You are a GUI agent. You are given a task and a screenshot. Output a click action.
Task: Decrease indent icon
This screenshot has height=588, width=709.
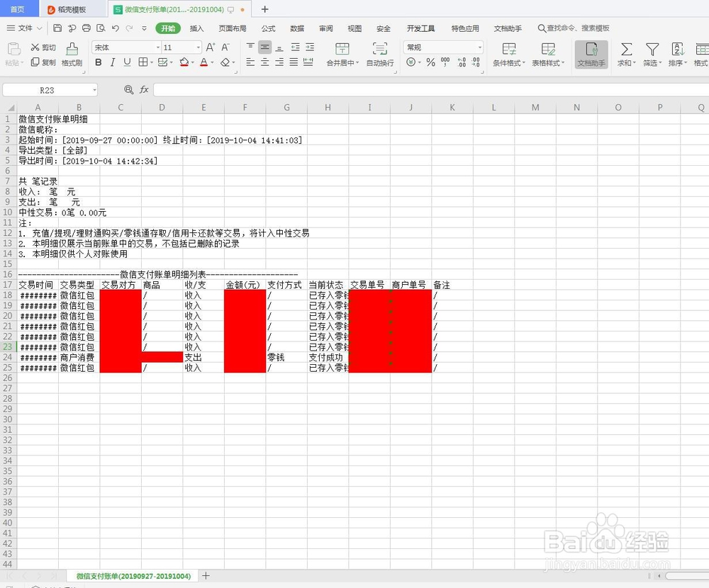coord(295,47)
